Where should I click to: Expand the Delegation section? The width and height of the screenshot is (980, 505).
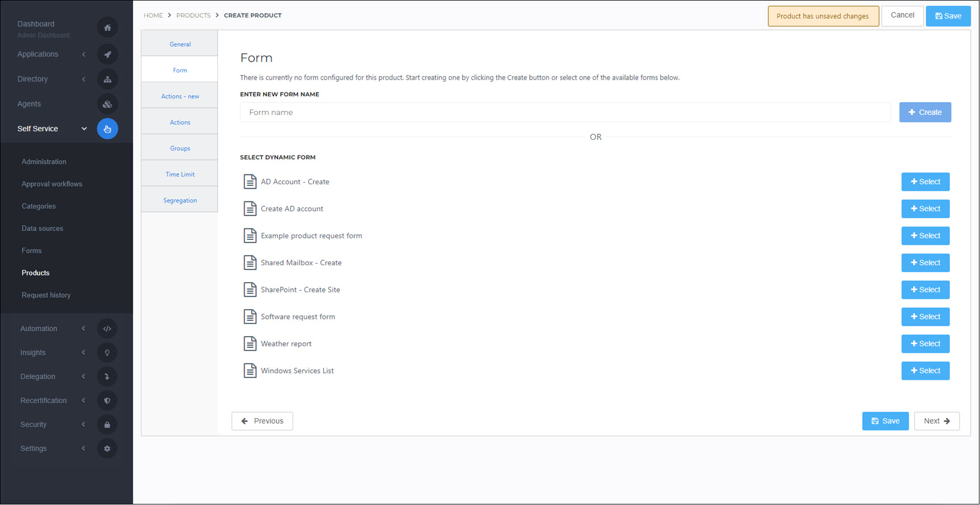[84, 376]
